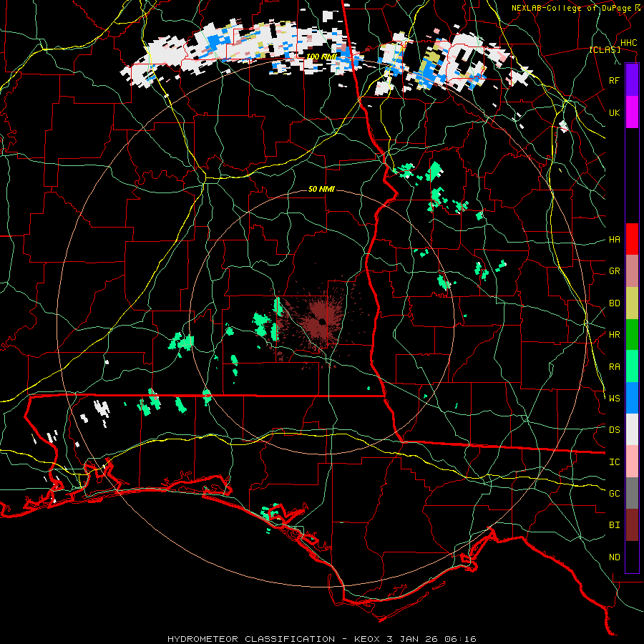
Task: Click the UK magenta legend color swatch
Action: point(632,112)
